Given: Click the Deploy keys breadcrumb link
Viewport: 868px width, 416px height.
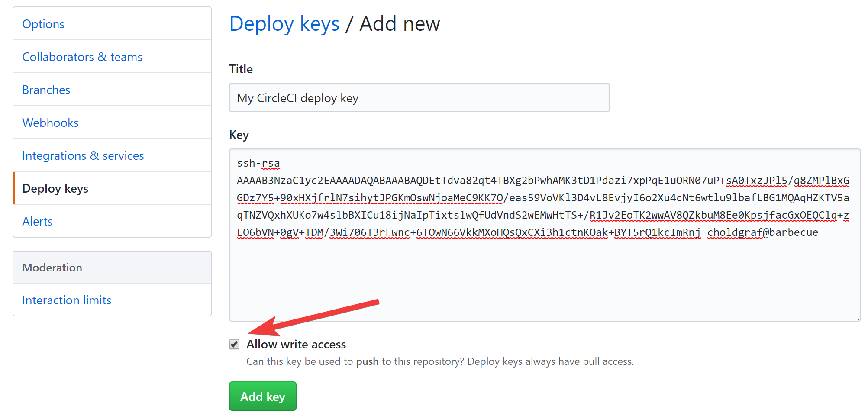Looking at the screenshot, I should [x=284, y=24].
